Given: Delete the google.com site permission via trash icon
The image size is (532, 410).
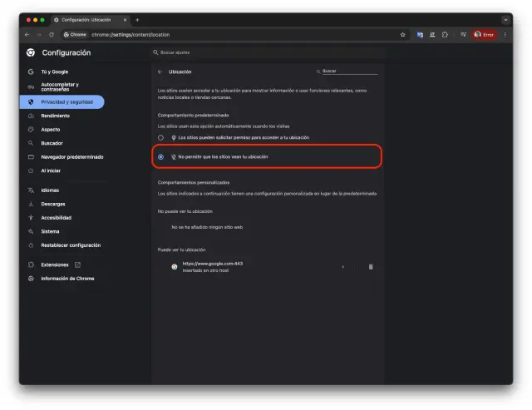Looking at the screenshot, I should coord(371,267).
